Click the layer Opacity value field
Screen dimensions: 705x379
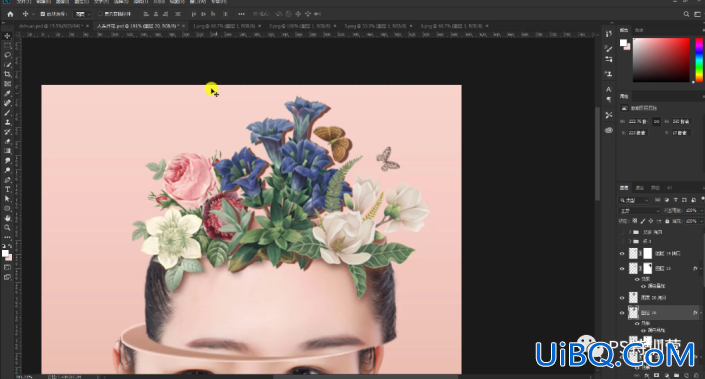pyautogui.click(x=692, y=210)
